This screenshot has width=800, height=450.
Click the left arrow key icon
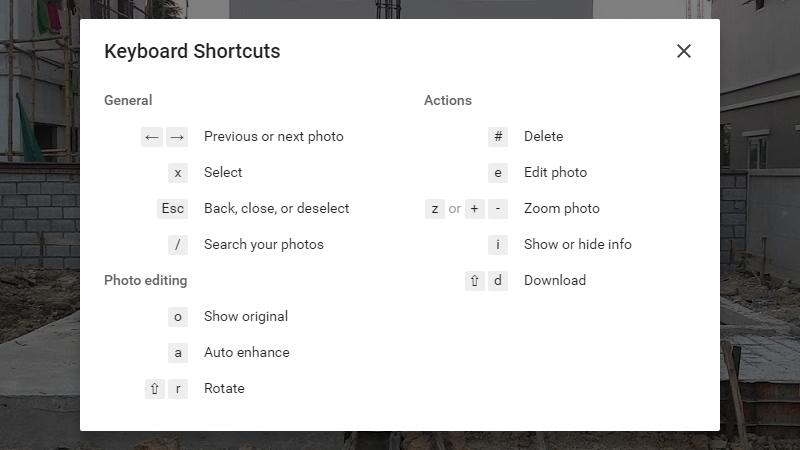(152, 137)
